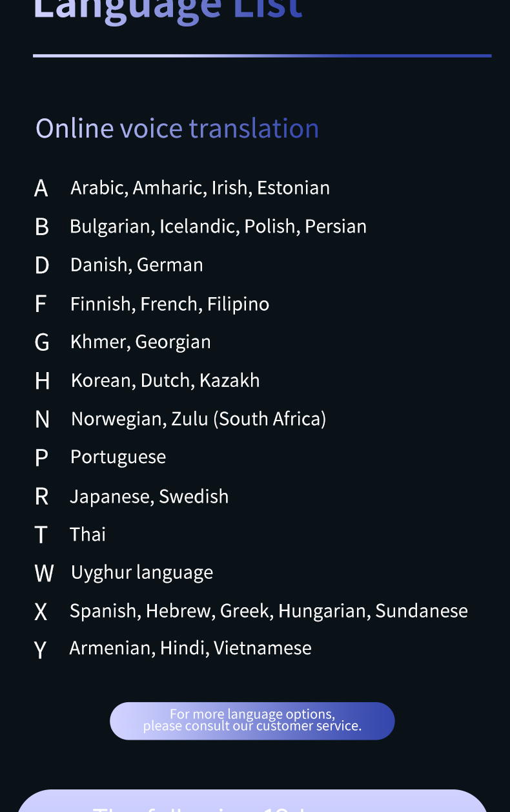Click index letter A in the list

point(41,188)
